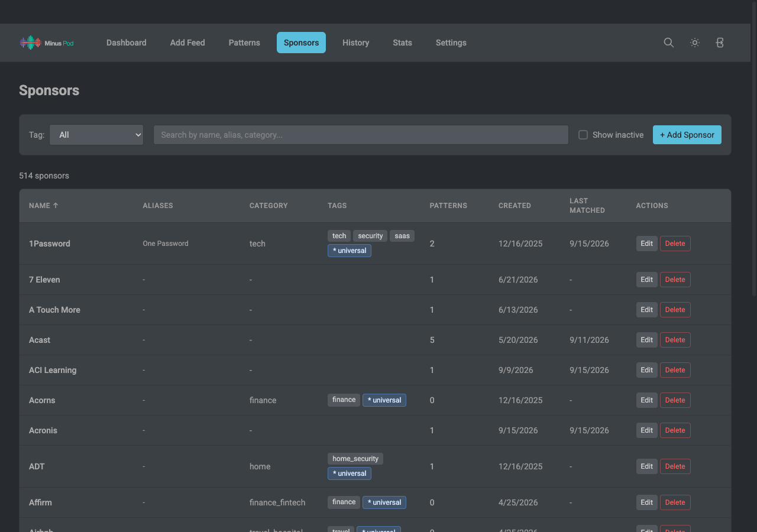757x532 pixels.
Task: Click the Add Sponsor button
Action: point(687,135)
